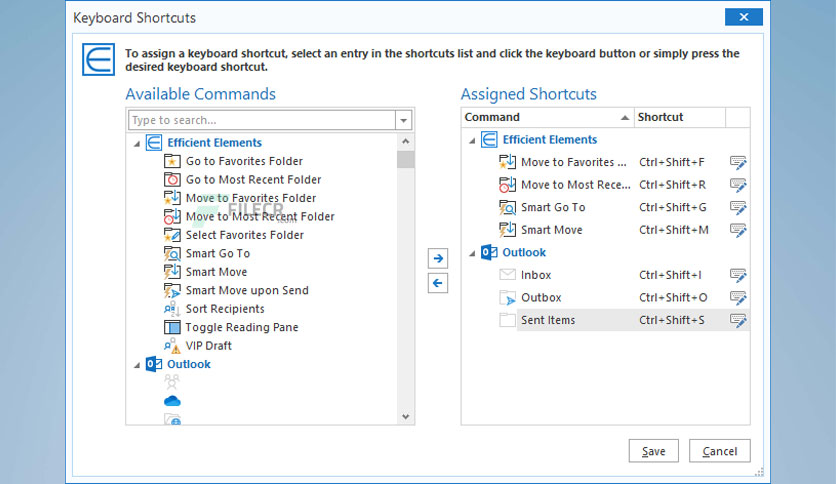836x484 pixels.
Task: Click the Select Favorites Folder icon
Action: [x=172, y=235]
